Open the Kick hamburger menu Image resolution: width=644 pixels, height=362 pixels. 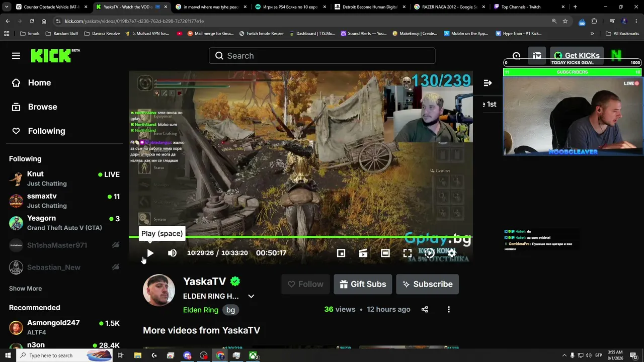(16, 56)
